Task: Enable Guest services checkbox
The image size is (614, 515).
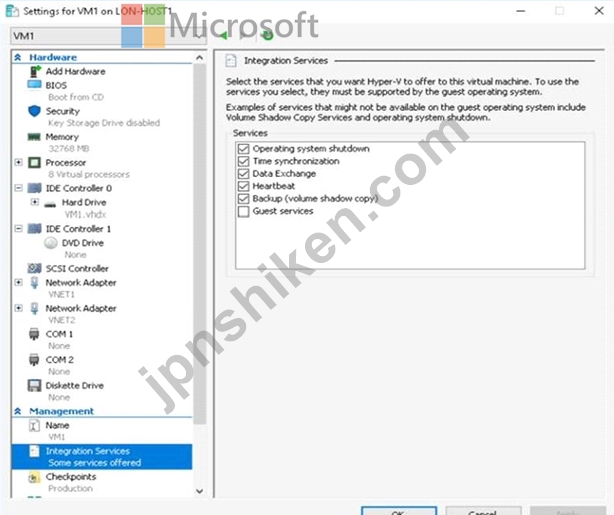Action: [x=243, y=211]
